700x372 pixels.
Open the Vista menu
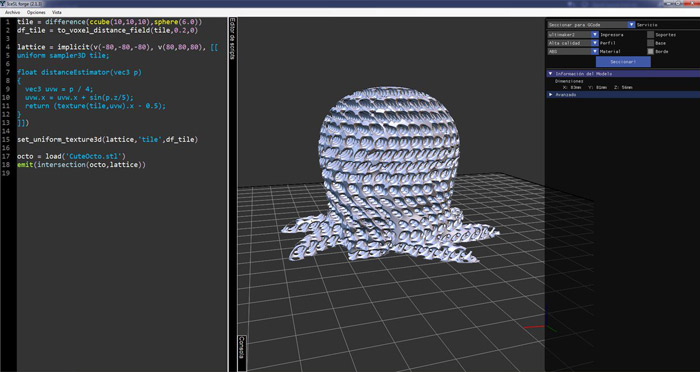[57, 12]
